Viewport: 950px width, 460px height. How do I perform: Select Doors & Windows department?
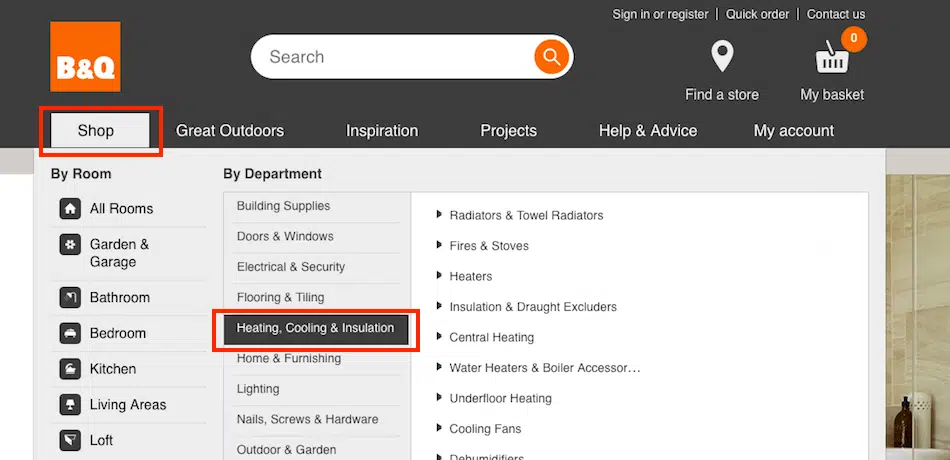285,237
